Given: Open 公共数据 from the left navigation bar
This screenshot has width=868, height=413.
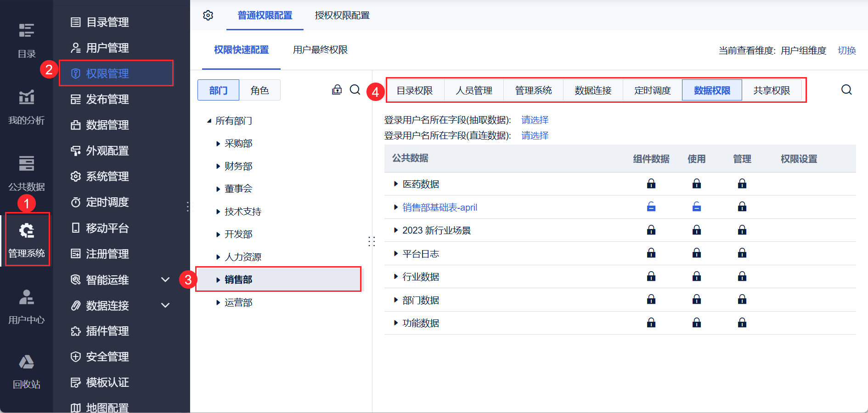Looking at the screenshot, I should click(27, 173).
